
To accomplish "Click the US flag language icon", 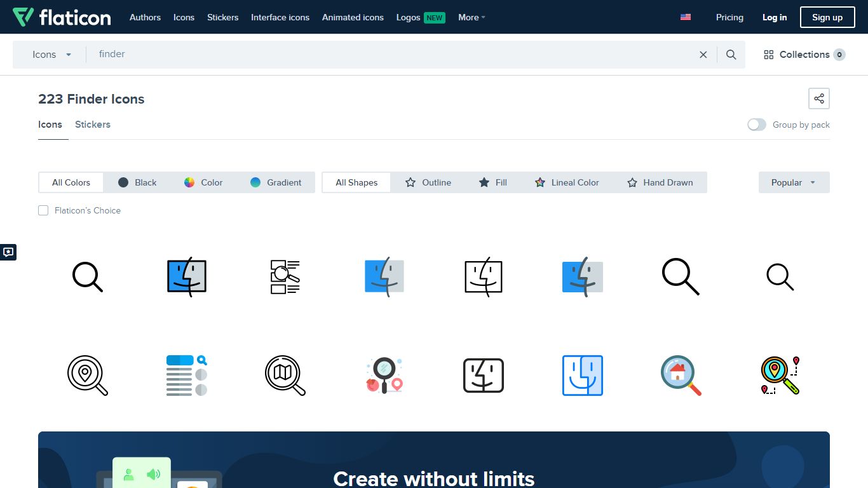I will 686,17.
